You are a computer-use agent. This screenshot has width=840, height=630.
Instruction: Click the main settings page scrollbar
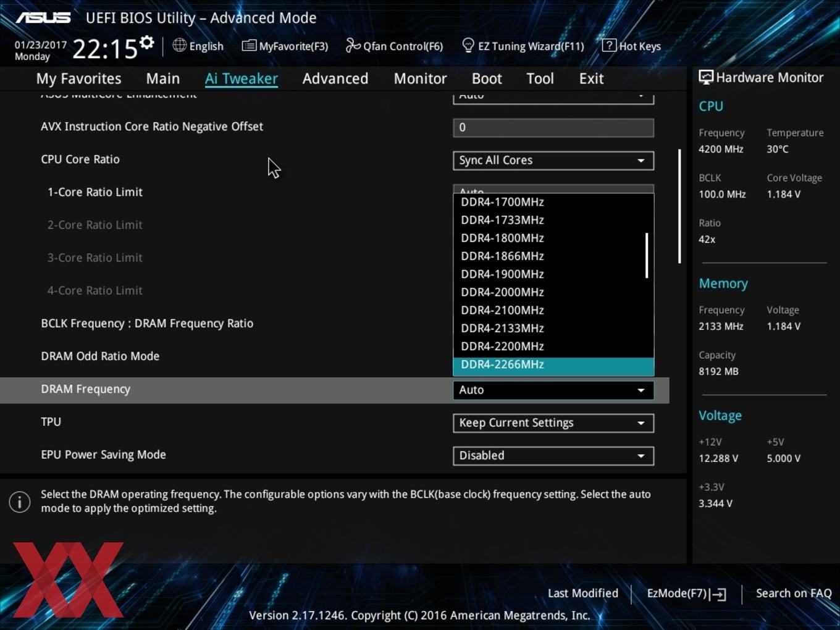679,206
